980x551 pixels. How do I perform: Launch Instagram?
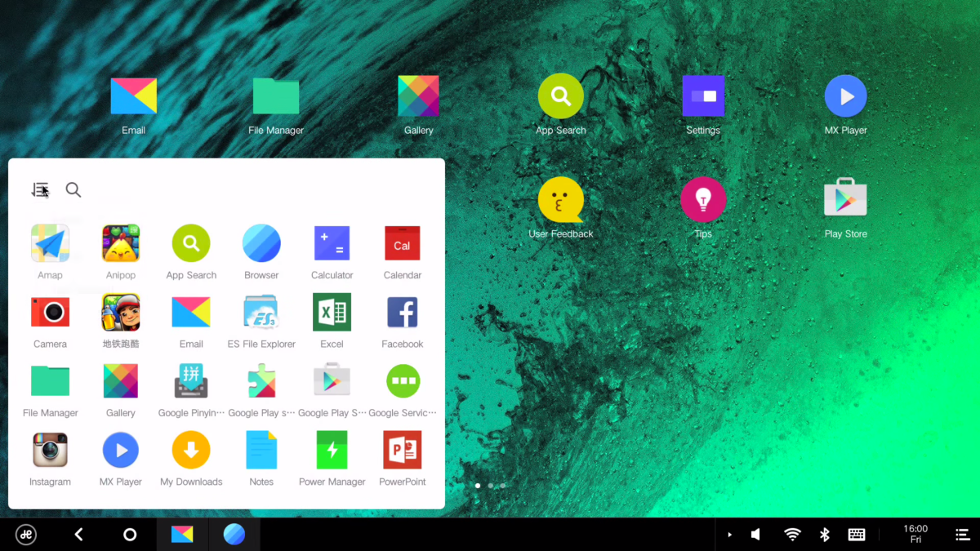click(50, 450)
